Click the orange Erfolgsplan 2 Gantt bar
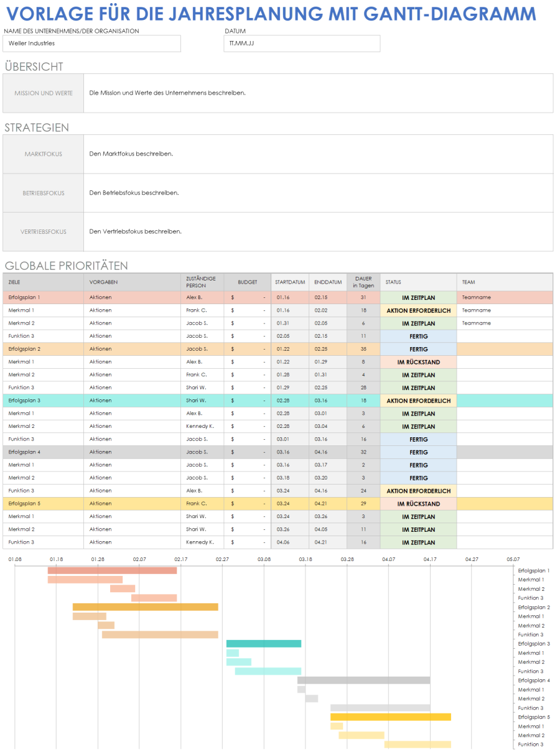560x752 pixels. tap(146, 607)
